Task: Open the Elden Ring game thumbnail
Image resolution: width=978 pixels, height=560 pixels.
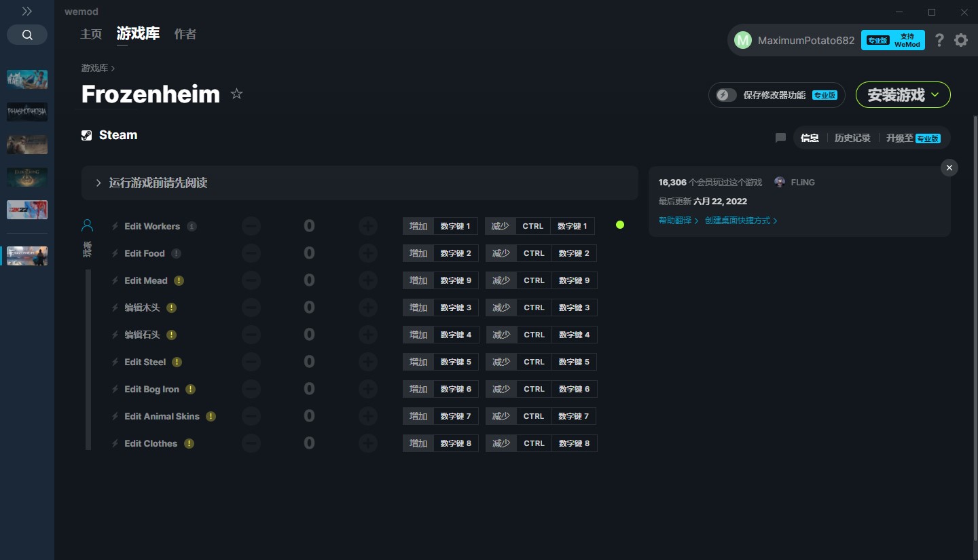Action: (27, 177)
